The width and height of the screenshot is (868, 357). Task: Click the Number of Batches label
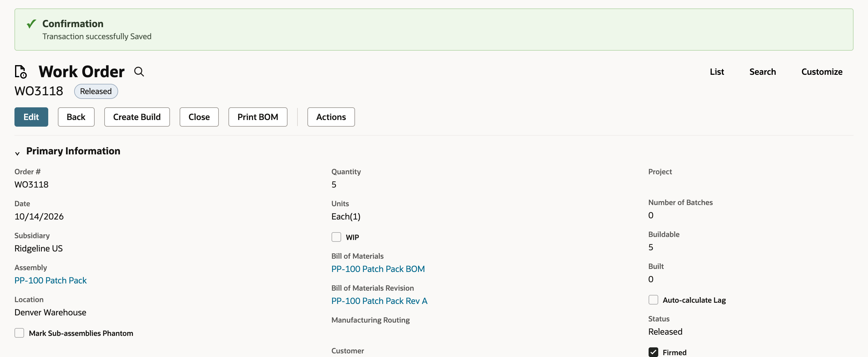(x=680, y=202)
